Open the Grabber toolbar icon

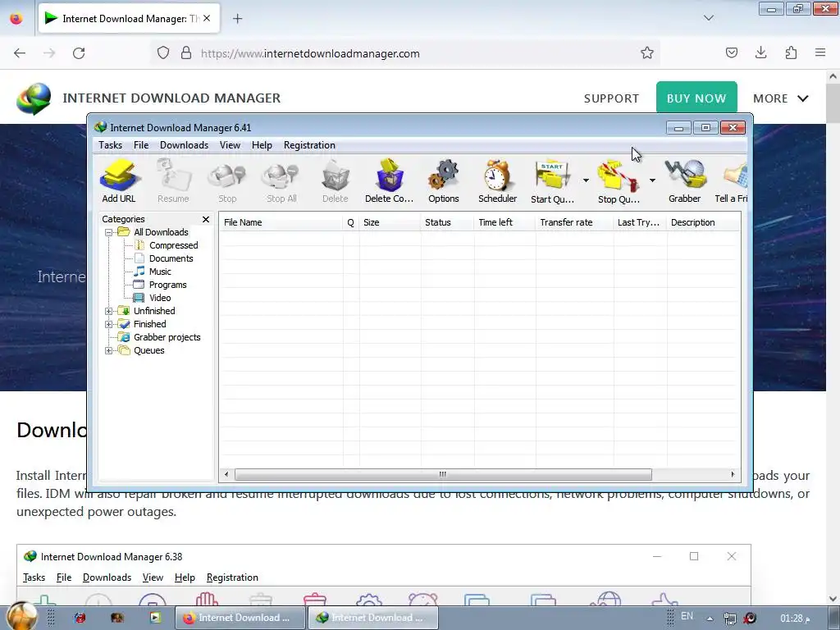pyautogui.click(x=684, y=181)
